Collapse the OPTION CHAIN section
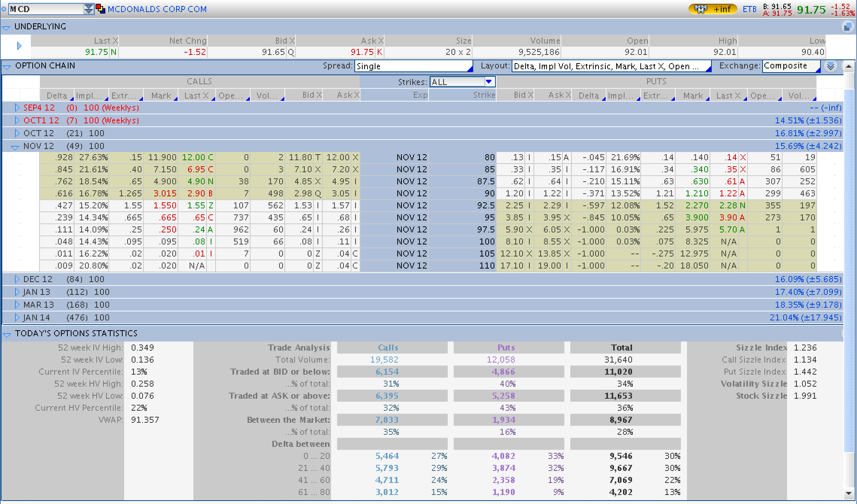857x504 pixels. [6, 67]
